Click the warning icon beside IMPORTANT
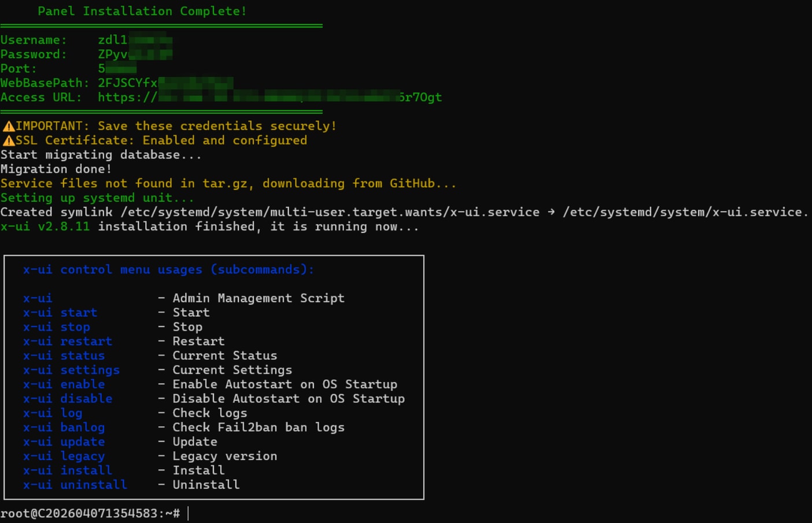Viewport: 812px width, 523px height. pos(9,126)
